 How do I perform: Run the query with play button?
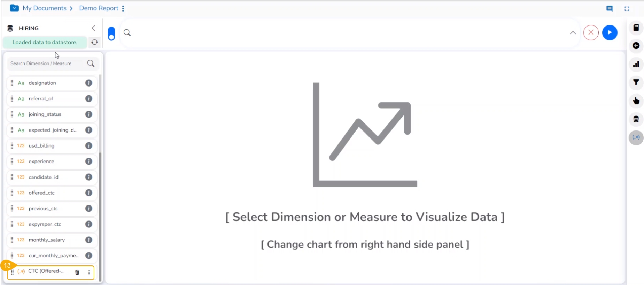point(610,33)
